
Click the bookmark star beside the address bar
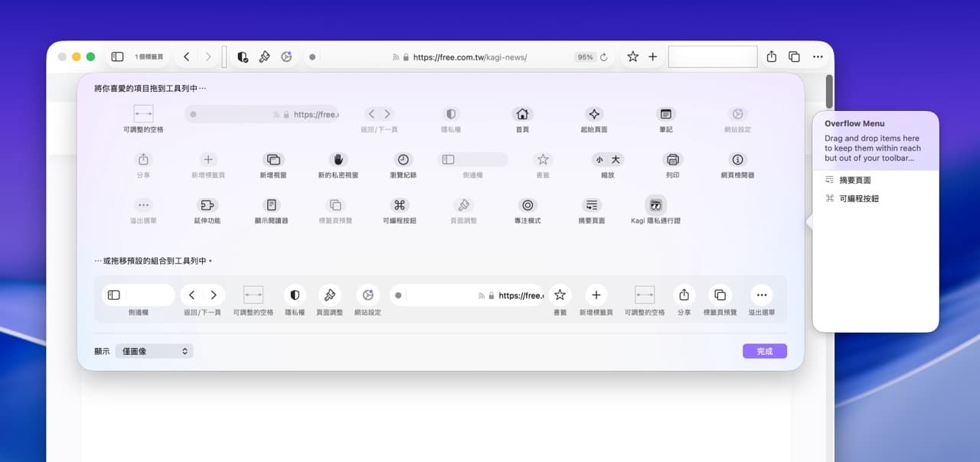(632, 57)
